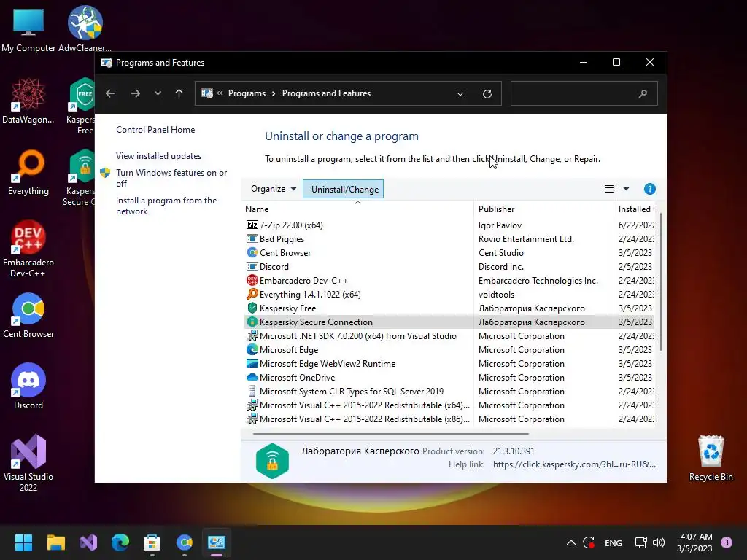Click the voidtools publisher cell
This screenshot has width=747, height=560.
496,295
